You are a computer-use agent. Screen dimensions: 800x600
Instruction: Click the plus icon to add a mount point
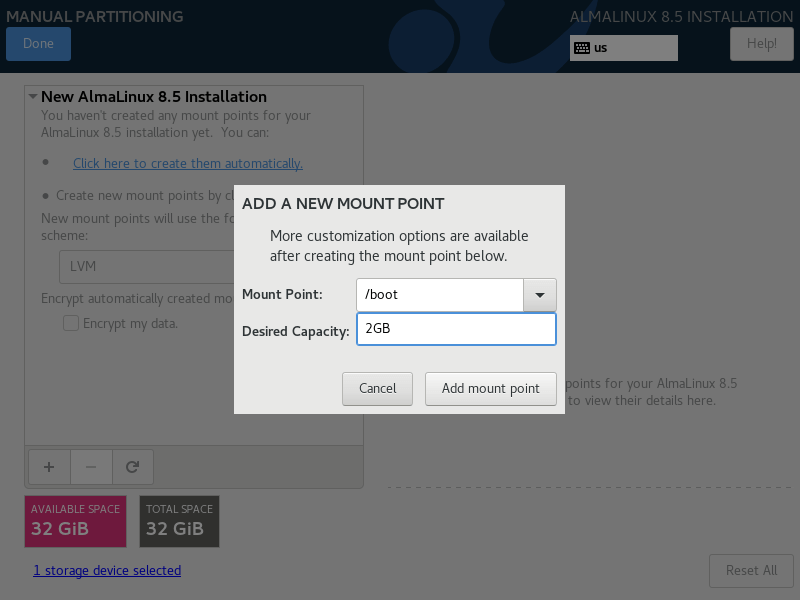(49, 466)
